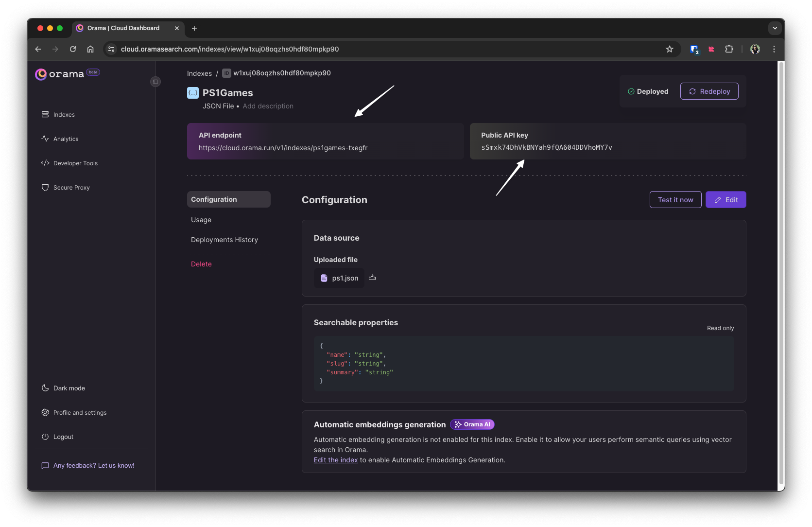Screen dimensions: 812x527
Task: Open Analytics in the sidebar
Action: (60, 139)
